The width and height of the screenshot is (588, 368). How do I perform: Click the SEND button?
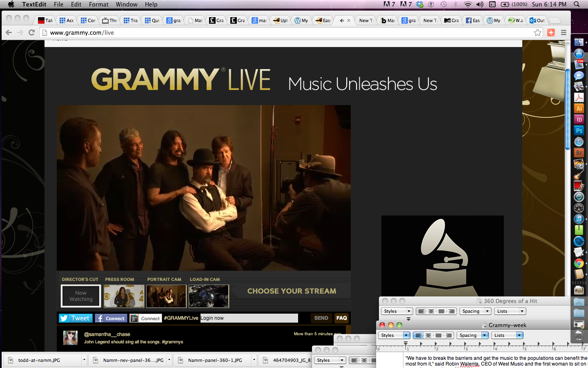[321, 318]
